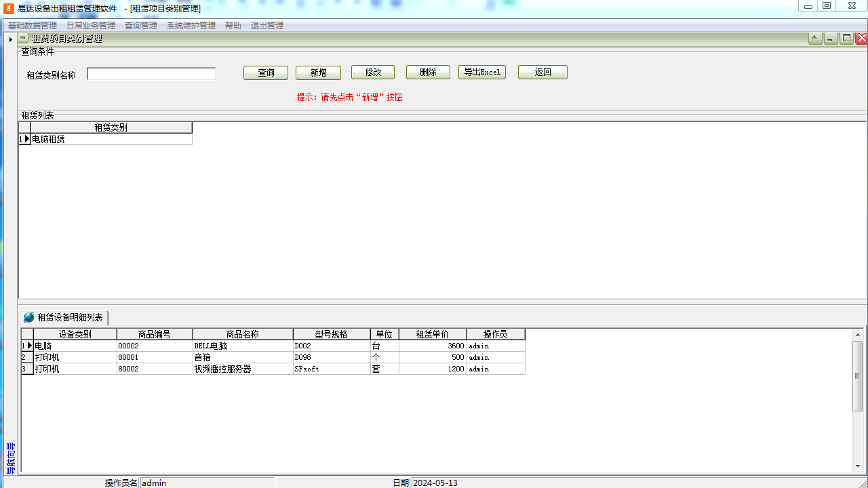Click the 查询 button
Image resolution: width=868 pixels, height=488 pixels.
click(265, 73)
